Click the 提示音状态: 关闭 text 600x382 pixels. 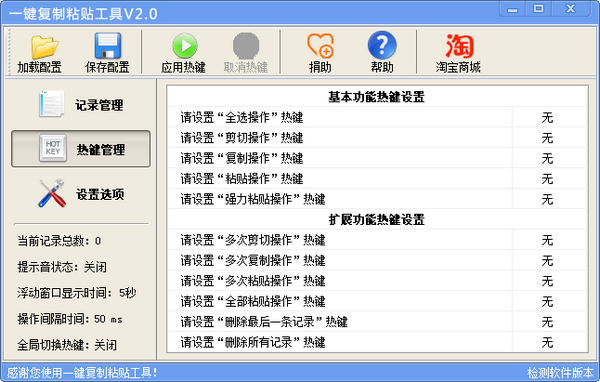[62, 267]
